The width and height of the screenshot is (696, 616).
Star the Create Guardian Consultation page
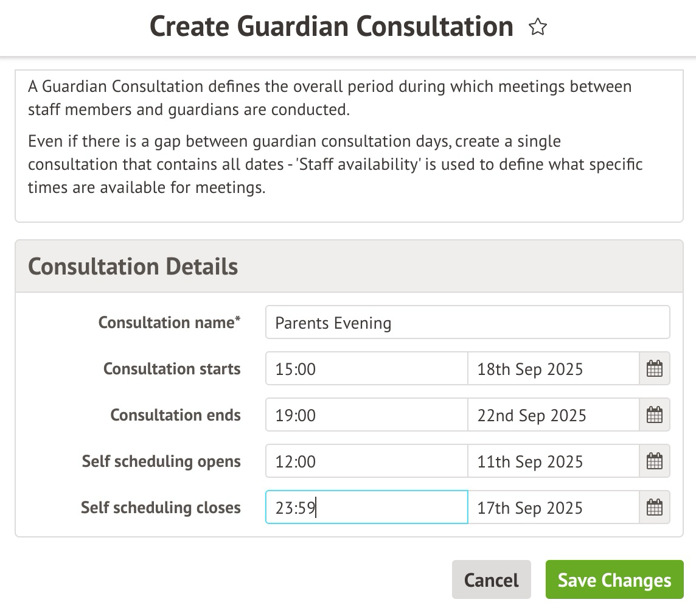538,27
